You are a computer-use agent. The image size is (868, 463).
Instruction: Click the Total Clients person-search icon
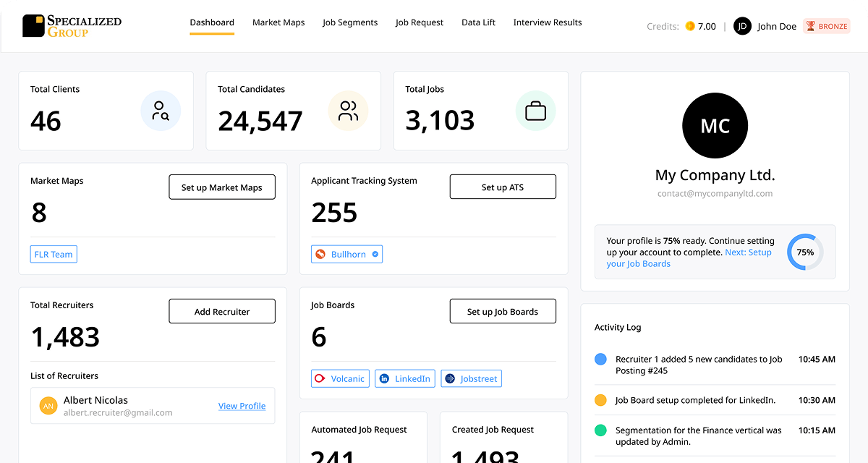point(161,111)
